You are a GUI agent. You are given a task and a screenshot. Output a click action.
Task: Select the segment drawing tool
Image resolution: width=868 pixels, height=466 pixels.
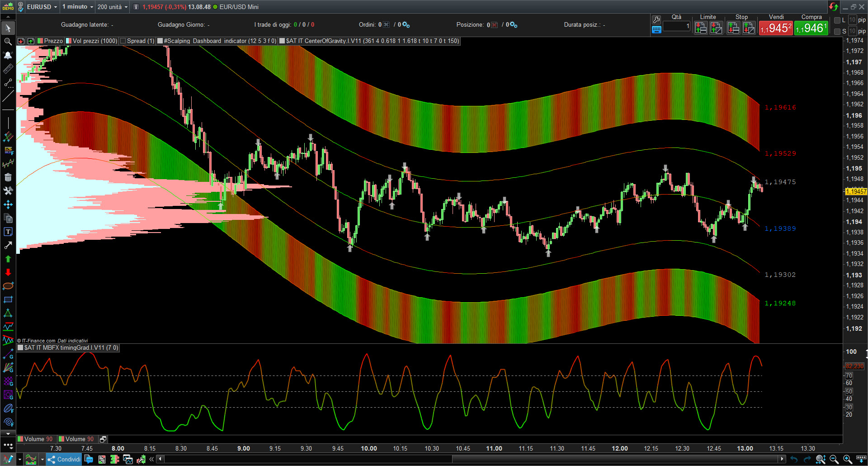8,82
